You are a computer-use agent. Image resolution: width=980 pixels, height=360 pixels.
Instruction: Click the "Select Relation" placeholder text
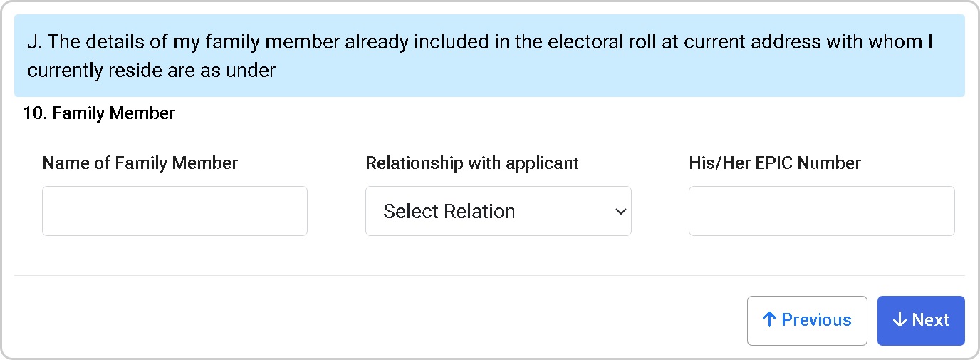tap(449, 212)
